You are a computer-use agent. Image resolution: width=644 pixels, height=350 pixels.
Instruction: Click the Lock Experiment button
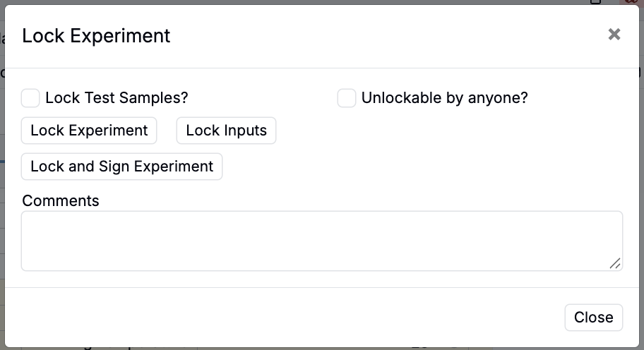[x=89, y=131]
